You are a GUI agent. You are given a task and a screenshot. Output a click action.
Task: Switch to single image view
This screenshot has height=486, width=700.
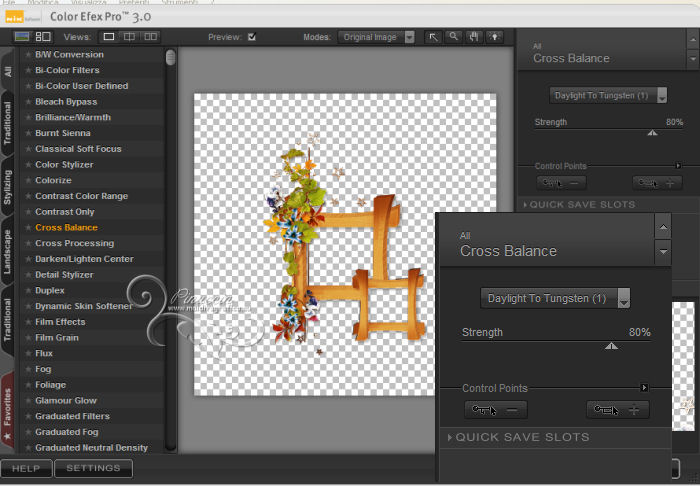click(x=109, y=37)
